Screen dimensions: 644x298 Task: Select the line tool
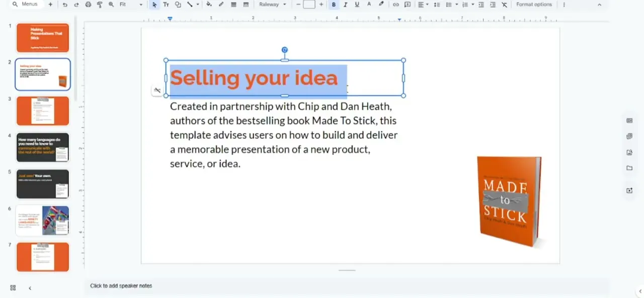pos(190,5)
